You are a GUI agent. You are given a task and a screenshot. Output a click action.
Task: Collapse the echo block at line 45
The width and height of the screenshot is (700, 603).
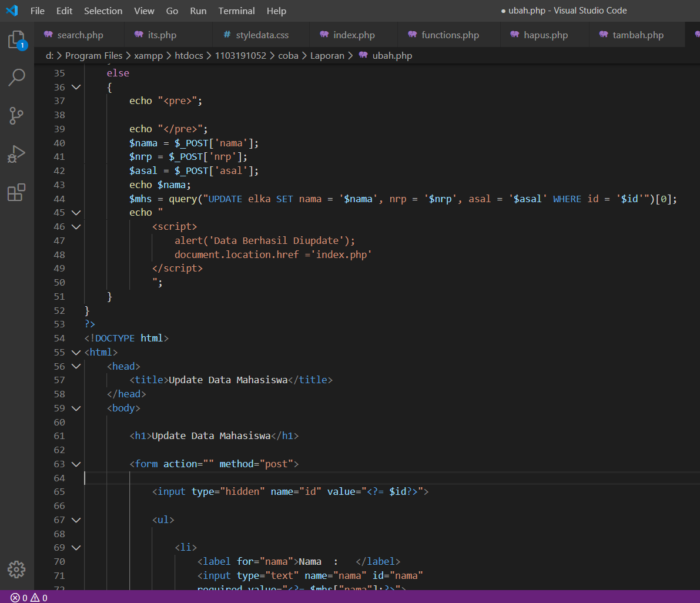click(76, 212)
